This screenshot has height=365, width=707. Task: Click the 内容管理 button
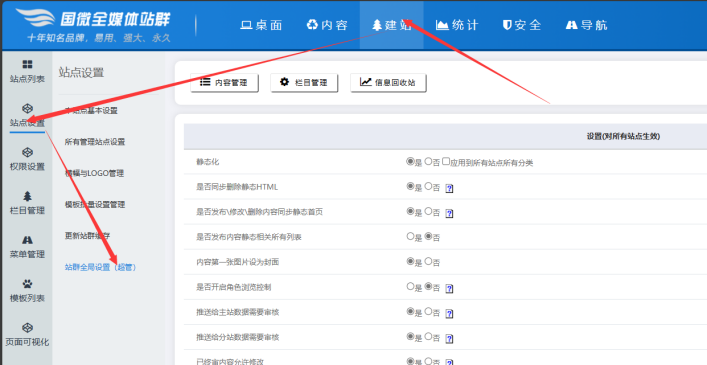tap(225, 82)
